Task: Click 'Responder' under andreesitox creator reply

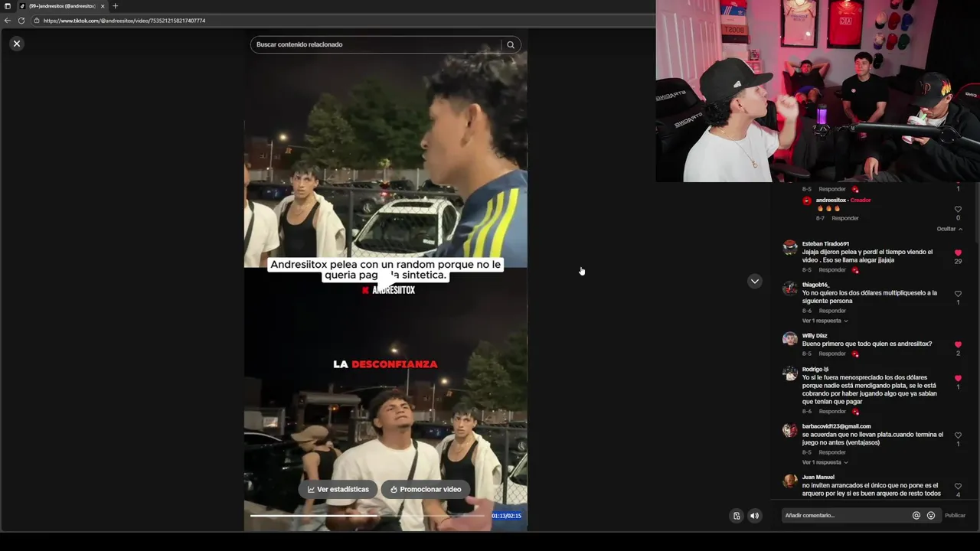Action: click(x=845, y=218)
